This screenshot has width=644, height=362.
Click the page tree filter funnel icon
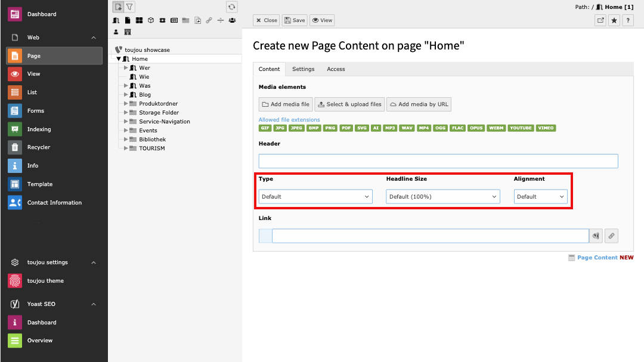point(129,7)
